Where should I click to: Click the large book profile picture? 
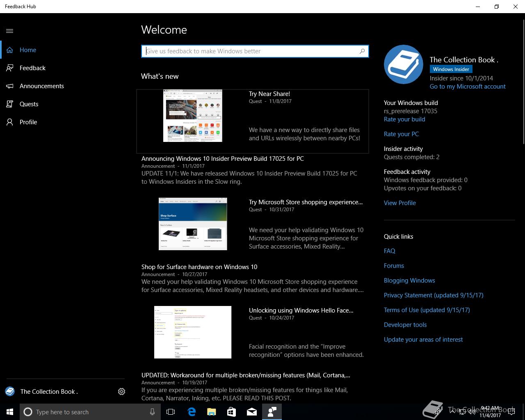tap(404, 64)
